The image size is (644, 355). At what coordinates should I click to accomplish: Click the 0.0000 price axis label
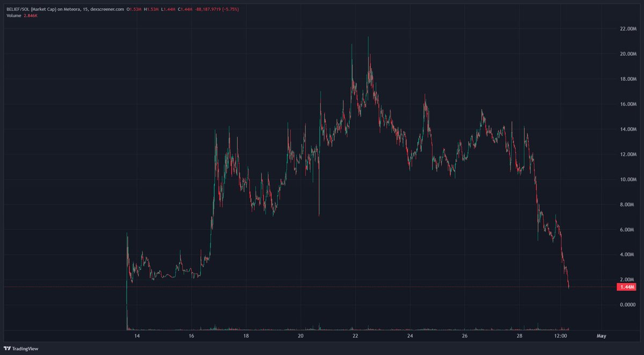point(627,305)
